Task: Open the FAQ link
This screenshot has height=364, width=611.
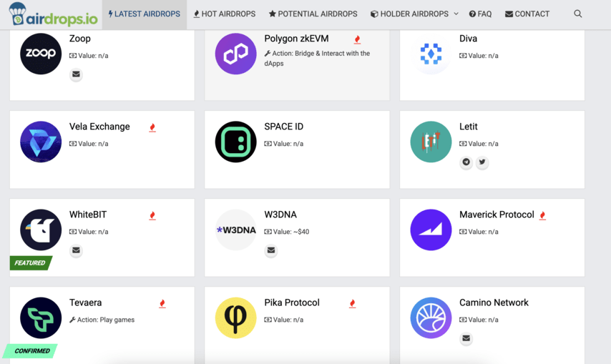Action: [480, 14]
